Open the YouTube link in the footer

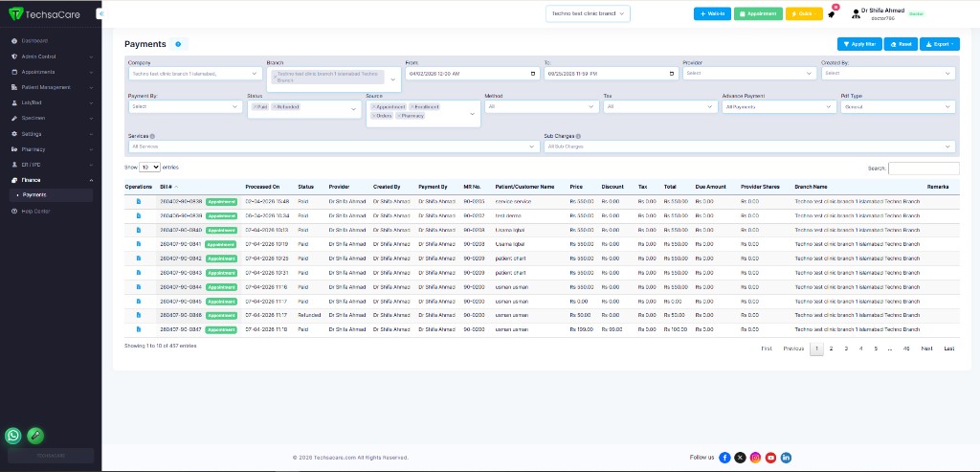770,458
